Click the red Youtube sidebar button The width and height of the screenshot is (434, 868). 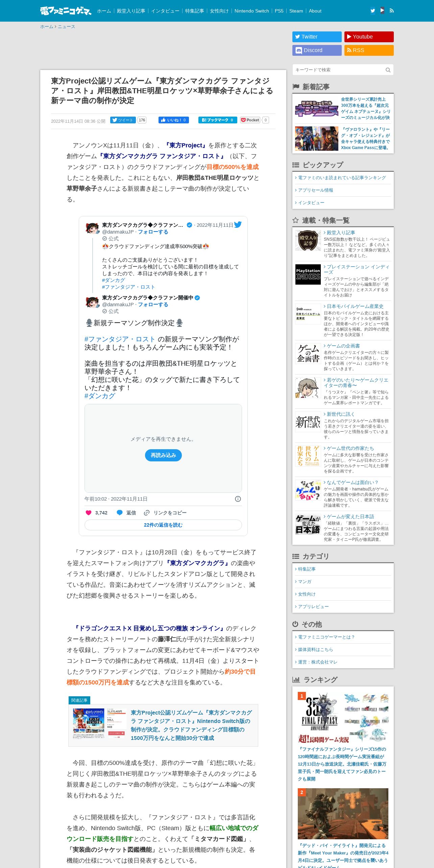(369, 37)
